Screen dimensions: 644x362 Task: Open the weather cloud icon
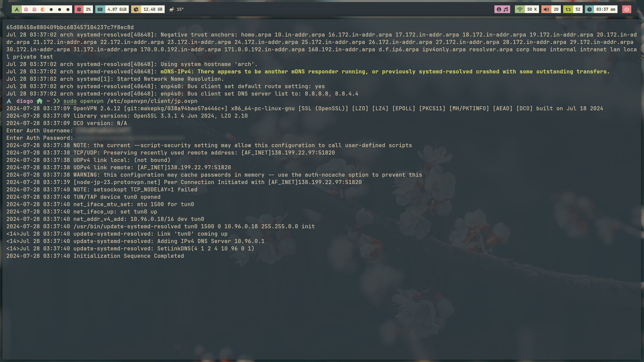pos(171,9)
